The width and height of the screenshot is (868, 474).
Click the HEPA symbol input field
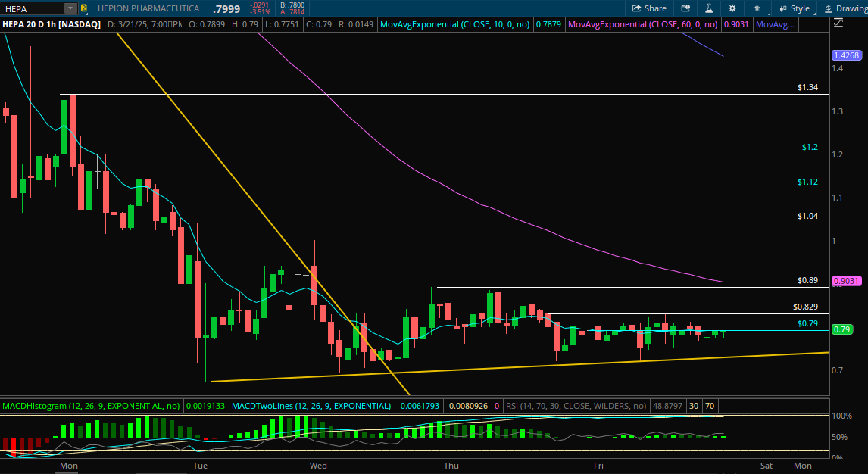33,8
